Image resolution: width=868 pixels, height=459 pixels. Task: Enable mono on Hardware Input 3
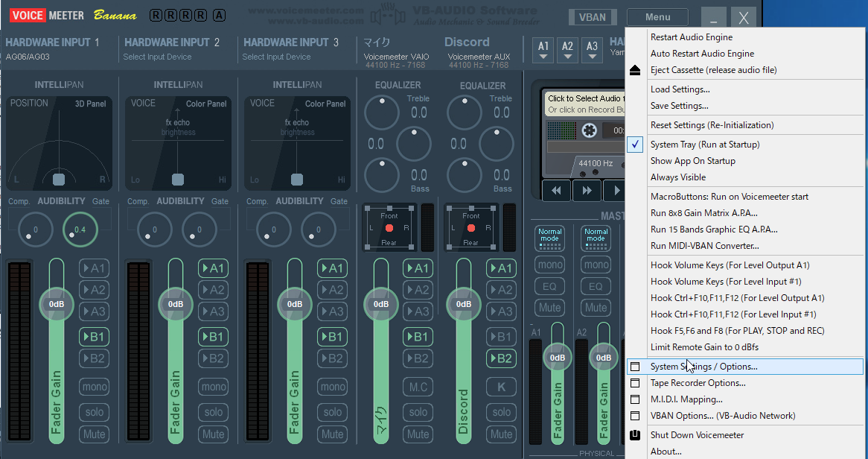click(x=332, y=387)
